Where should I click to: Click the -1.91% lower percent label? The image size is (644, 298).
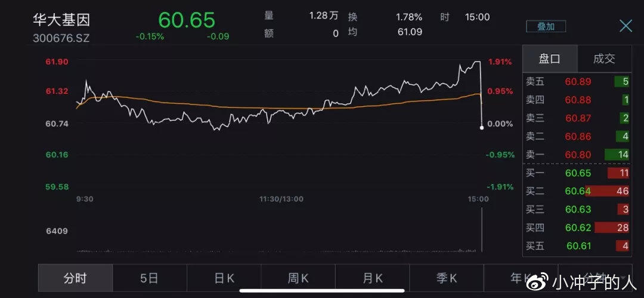pos(500,187)
